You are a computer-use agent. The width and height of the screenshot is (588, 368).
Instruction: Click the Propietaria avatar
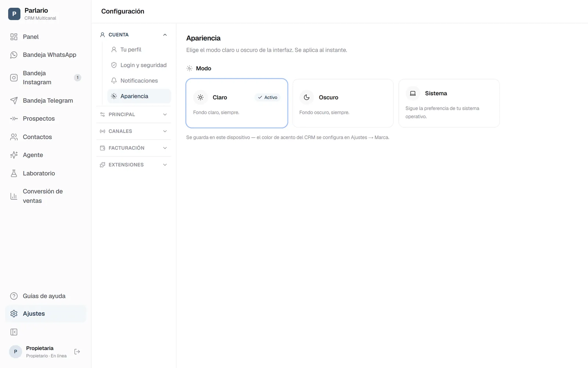click(15, 352)
